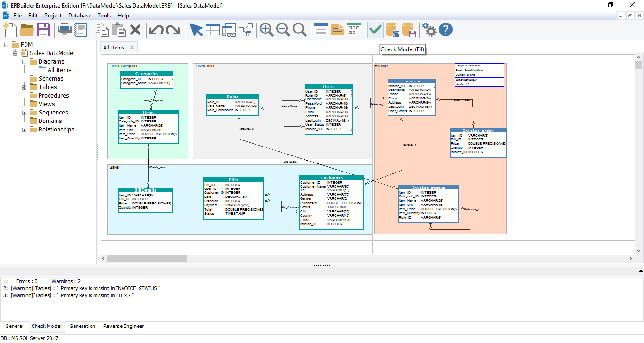Image resolution: width=644 pixels, height=343 pixels.
Task: Open Help via the question mark icon
Action: point(446,29)
